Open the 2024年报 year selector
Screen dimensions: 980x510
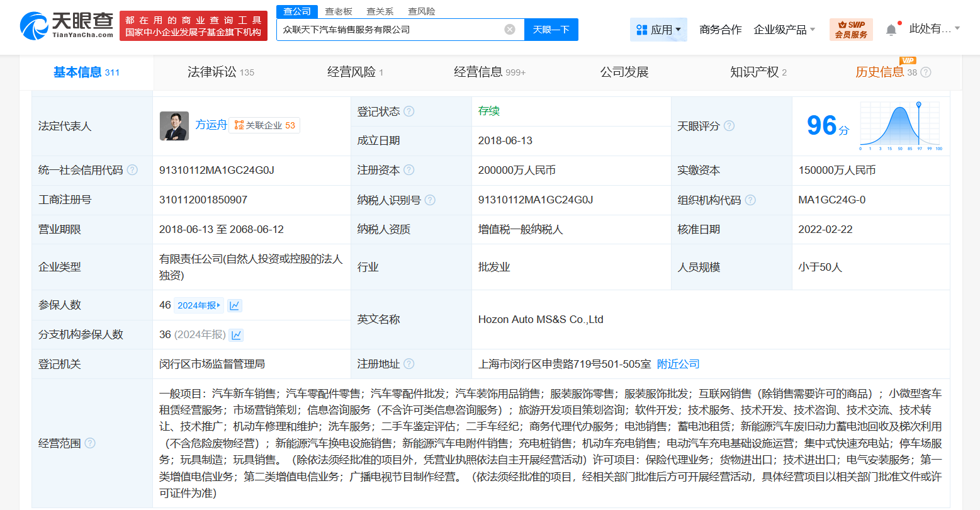coord(199,305)
